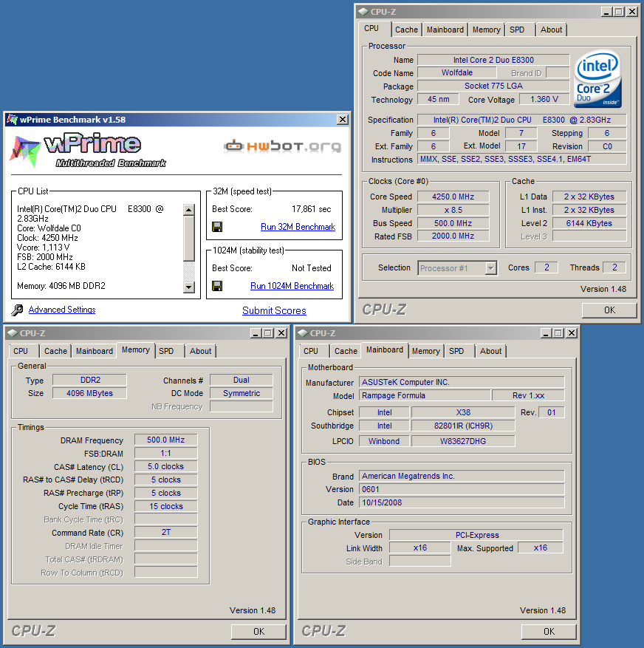Close the CPU-Z mainboard window
This screenshot has height=648, width=644.
(572, 333)
